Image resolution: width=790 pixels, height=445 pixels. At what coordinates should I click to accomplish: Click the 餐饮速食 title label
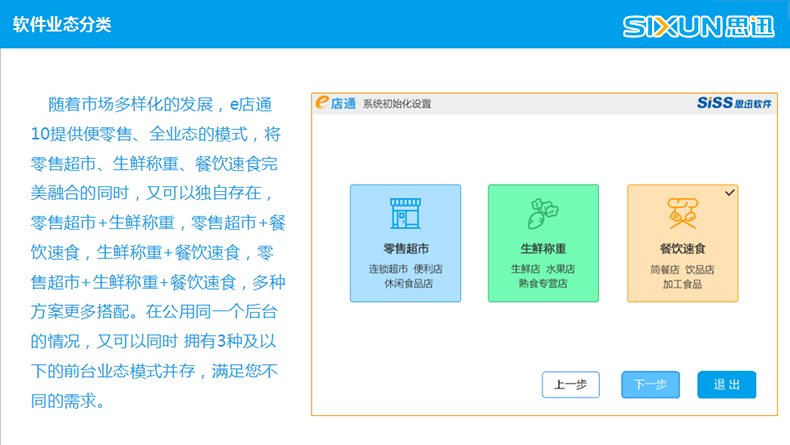click(x=681, y=249)
